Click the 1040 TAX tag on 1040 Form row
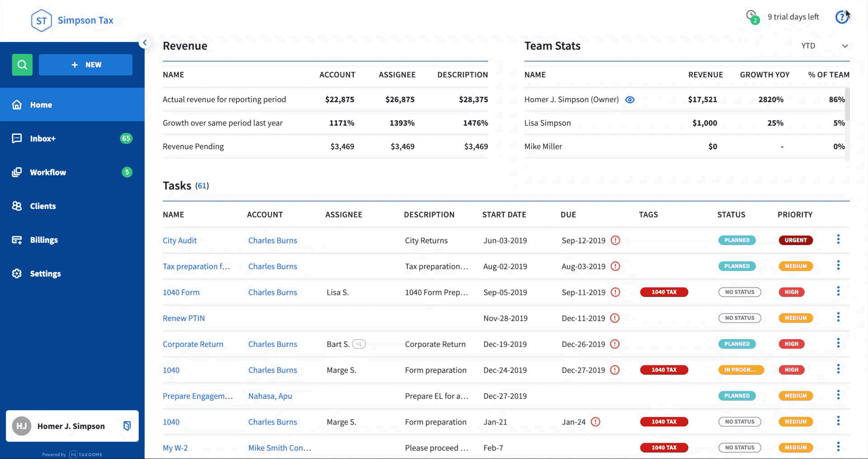This screenshot has width=868, height=459. tap(664, 292)
